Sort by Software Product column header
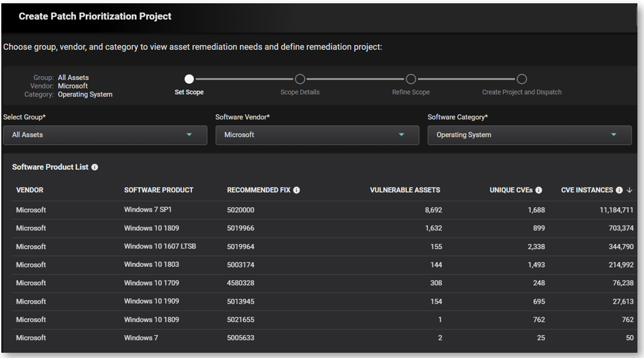This screenshot has width=644, height=358. click(159, 190)
